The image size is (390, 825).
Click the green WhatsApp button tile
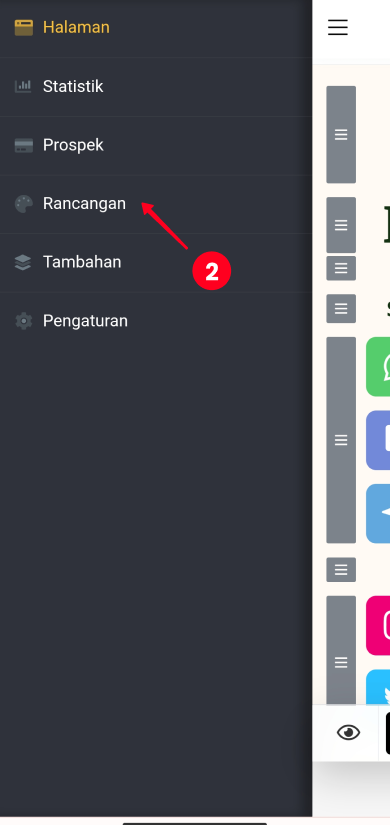pos(378,367)
